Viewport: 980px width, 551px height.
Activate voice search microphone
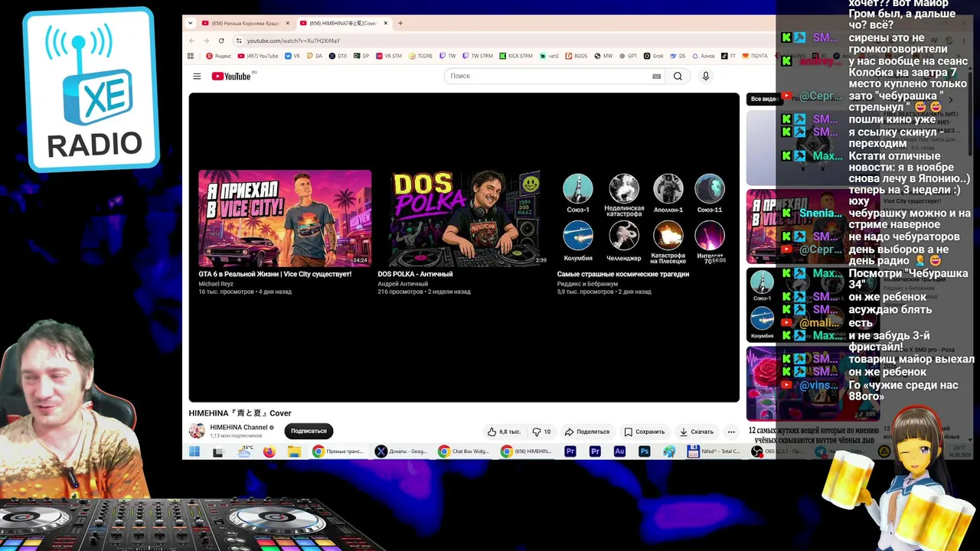pos(706,77)
